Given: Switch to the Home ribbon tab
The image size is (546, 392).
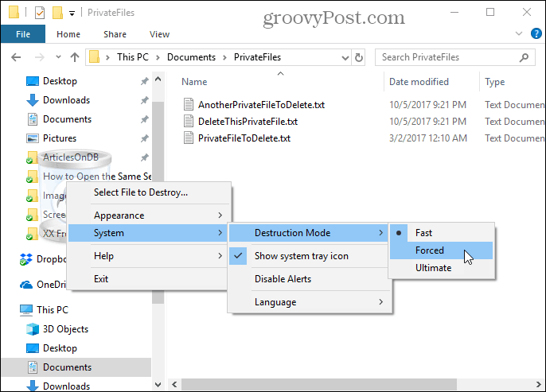Looking at the screenshot, I should point(68,34).
